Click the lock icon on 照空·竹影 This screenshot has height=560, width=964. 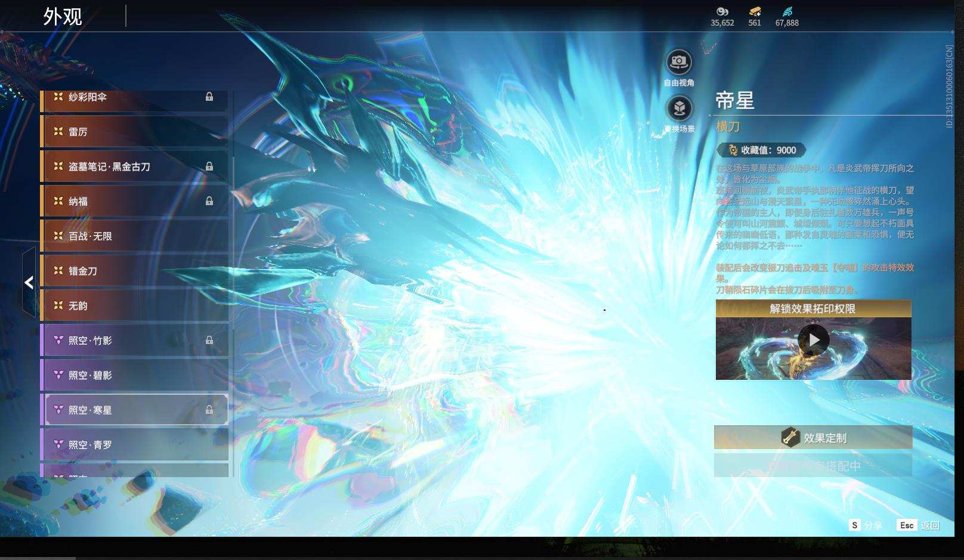[209, 340]
